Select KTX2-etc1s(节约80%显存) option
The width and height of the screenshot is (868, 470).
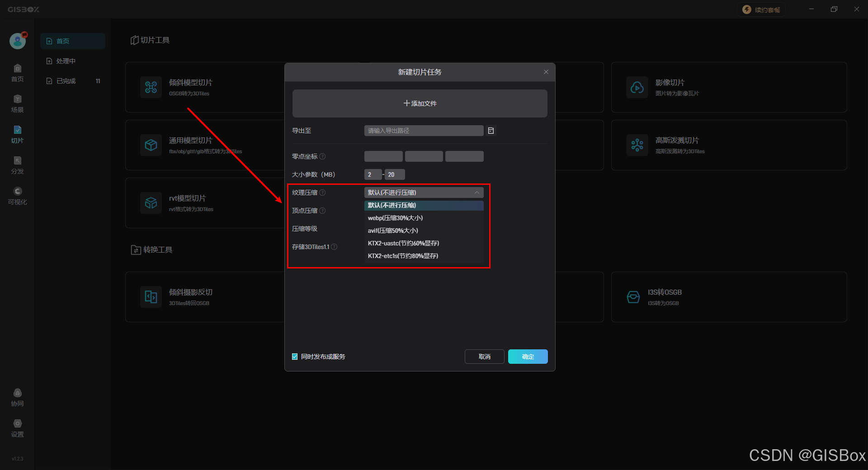(424, 256)
